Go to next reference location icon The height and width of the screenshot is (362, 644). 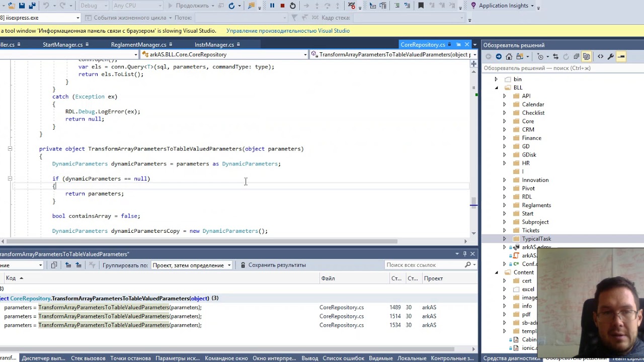point(78,265)
